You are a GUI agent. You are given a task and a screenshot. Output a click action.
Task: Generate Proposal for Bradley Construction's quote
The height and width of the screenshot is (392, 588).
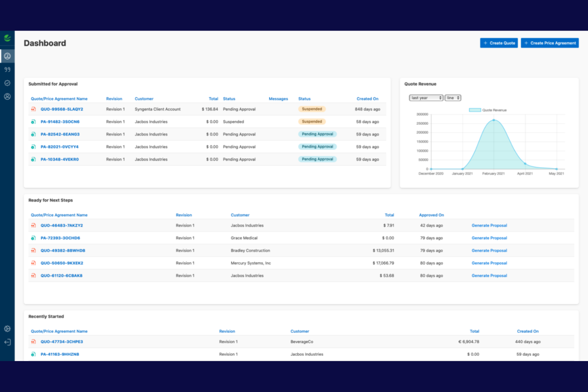click(x=489, y=250)
